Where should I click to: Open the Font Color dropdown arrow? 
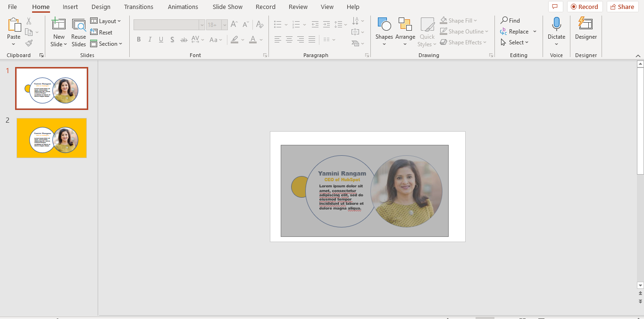coord(260,40)
